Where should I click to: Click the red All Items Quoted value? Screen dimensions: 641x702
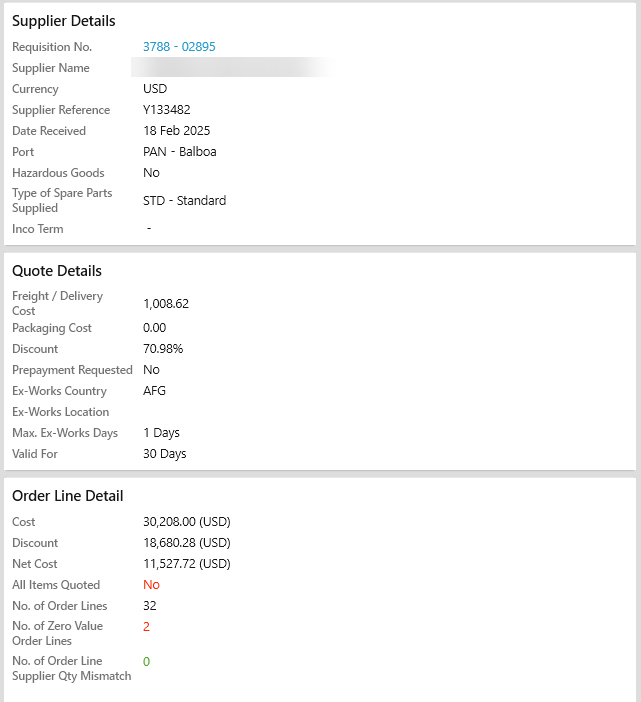click(151, 585)
